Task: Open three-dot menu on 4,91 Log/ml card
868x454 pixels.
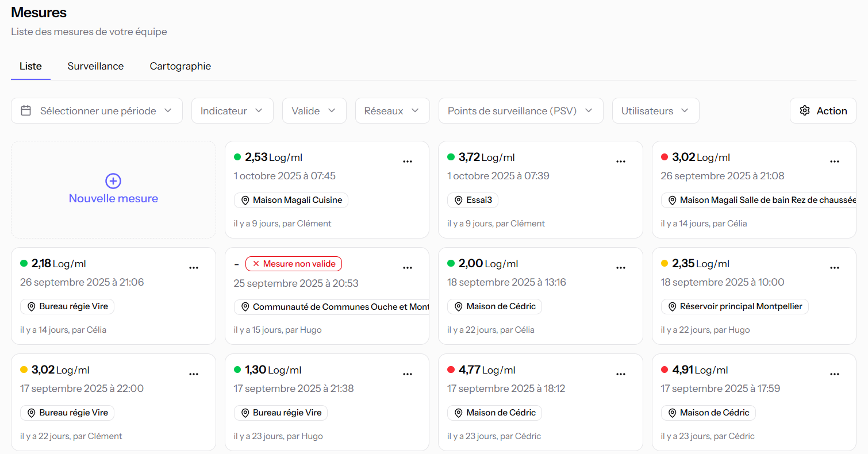Action: 835,374
